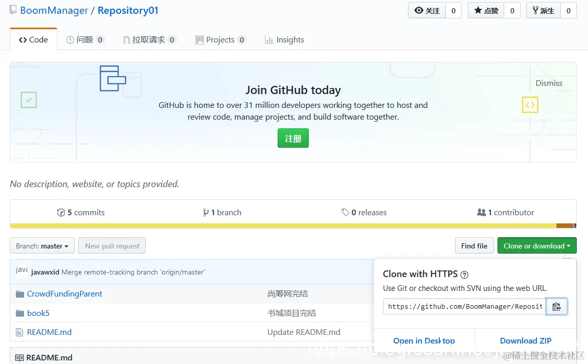Click the Find file button
Image resolution: width=588 pixels, height=364 pixels.
[x=474, y=245]
